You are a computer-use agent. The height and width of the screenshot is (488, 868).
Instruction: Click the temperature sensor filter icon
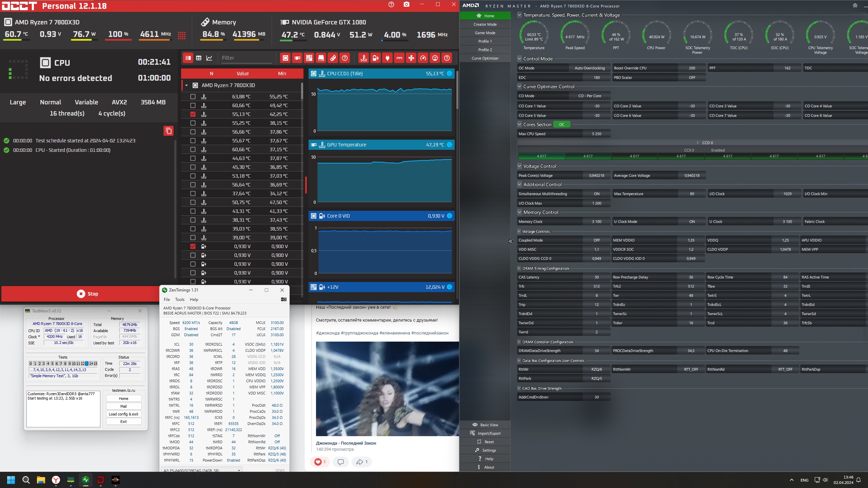pyautogui.click(x=363, y=58)
